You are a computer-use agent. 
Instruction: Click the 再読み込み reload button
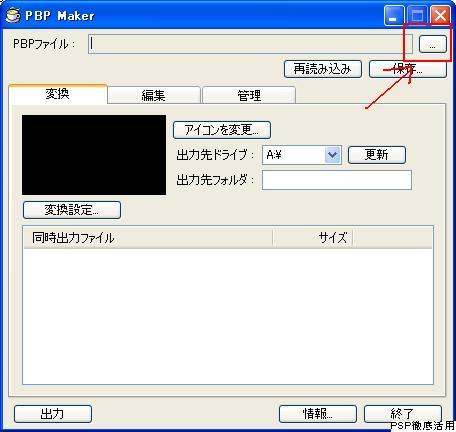pyautogui.click(x=323, y=69)
